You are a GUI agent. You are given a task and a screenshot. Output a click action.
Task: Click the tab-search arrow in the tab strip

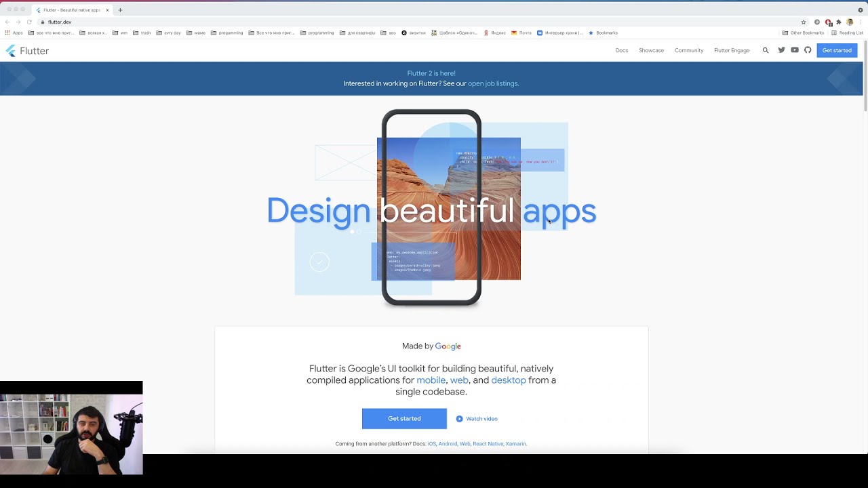click(861, 10)
